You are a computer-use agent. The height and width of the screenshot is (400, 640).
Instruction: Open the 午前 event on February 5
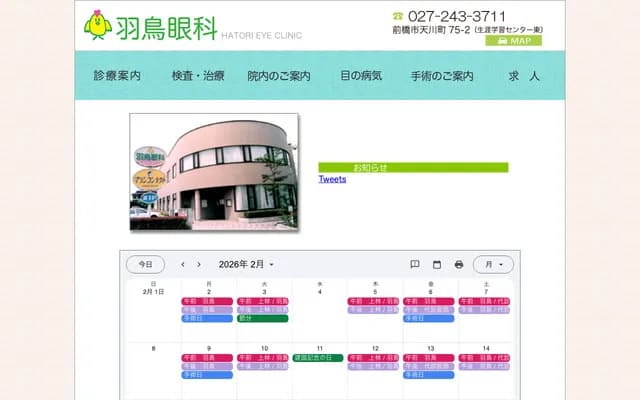[373, 301]
